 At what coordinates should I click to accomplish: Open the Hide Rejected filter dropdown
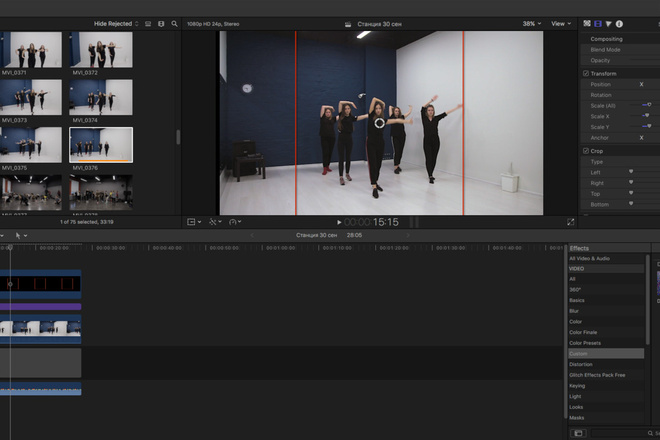pyautogui.click(x=116, y=24)
